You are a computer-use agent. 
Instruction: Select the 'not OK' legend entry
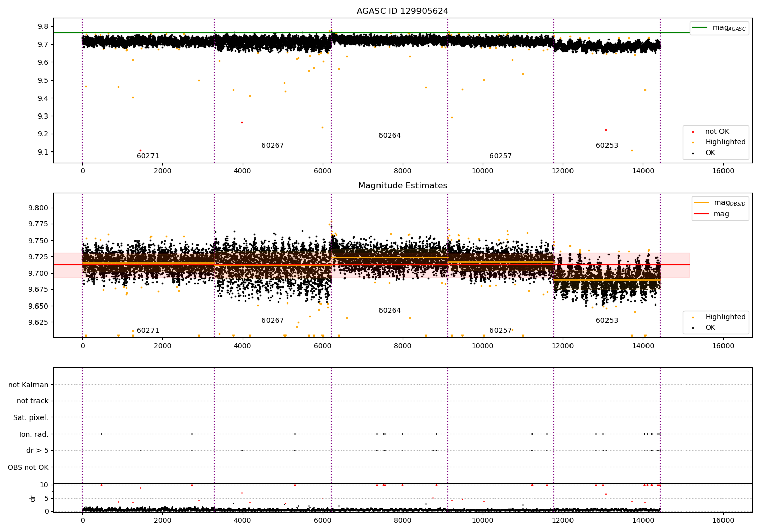click(717, 132)
